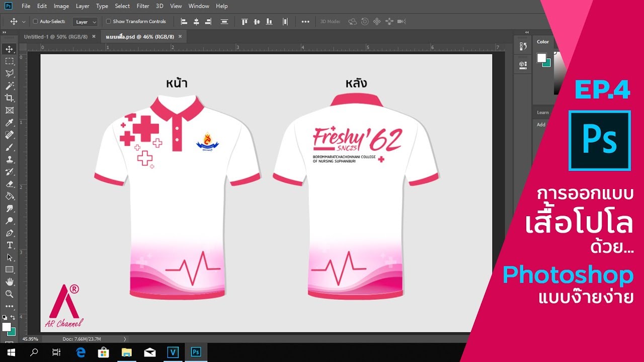
Task: Close the Untitled-1 document tab
Action: coord(94,37)
